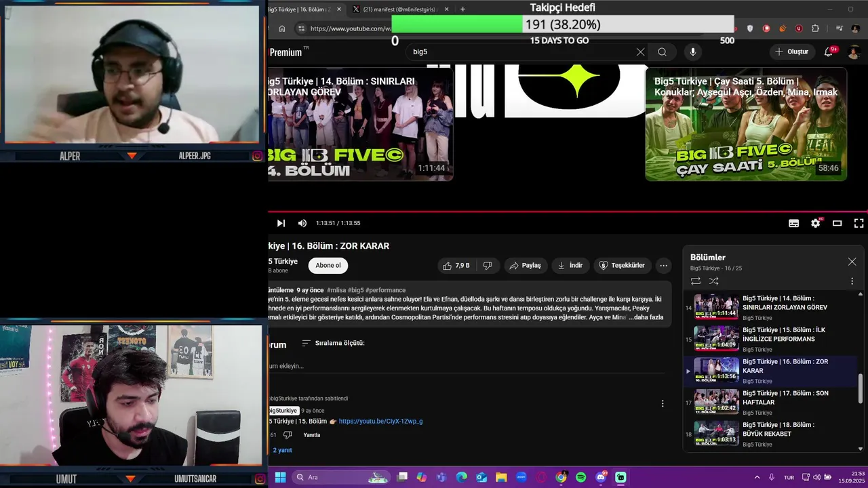This screenshot has width=868, height=488.
Task: Click the search magnifier button
Action: [x=662, y=52]
